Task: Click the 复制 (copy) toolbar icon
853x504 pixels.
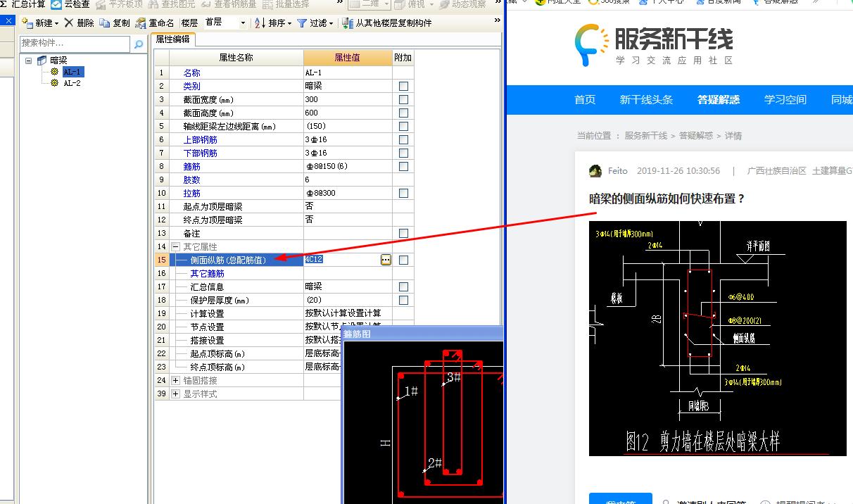Action: pyautogui.click(x=104, y=23)
